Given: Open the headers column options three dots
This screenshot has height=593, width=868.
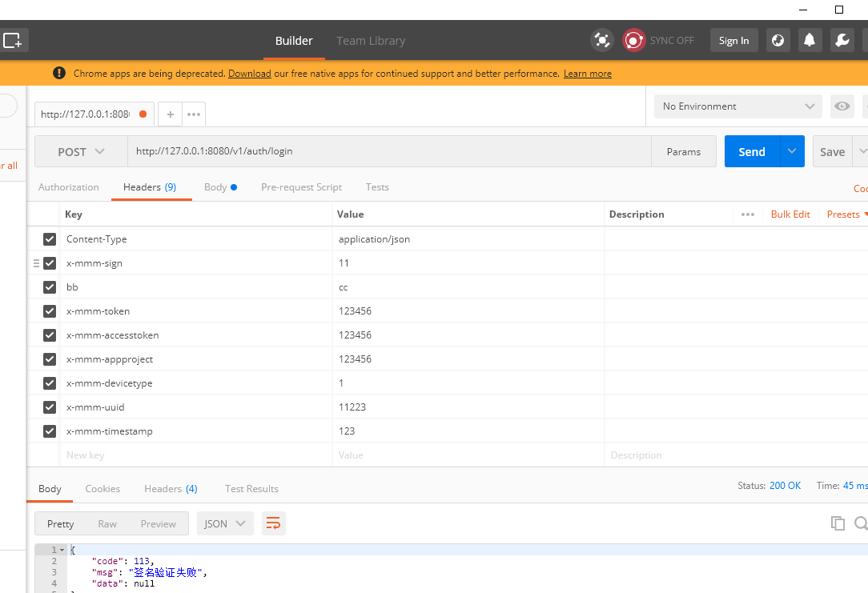Looking at the screenshot, I should click(748, 214).
